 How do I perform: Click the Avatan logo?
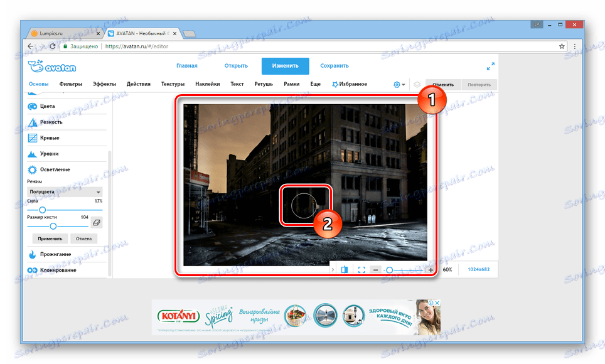[52, 67]
